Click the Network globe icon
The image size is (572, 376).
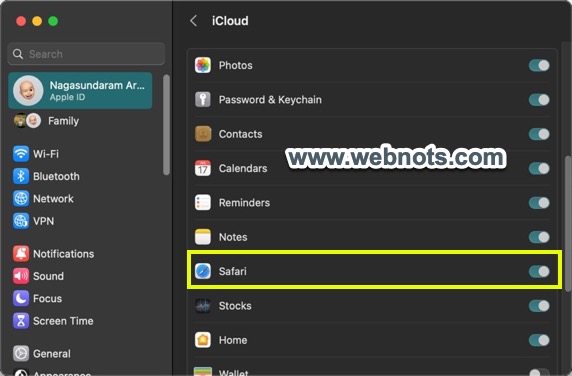21,199
